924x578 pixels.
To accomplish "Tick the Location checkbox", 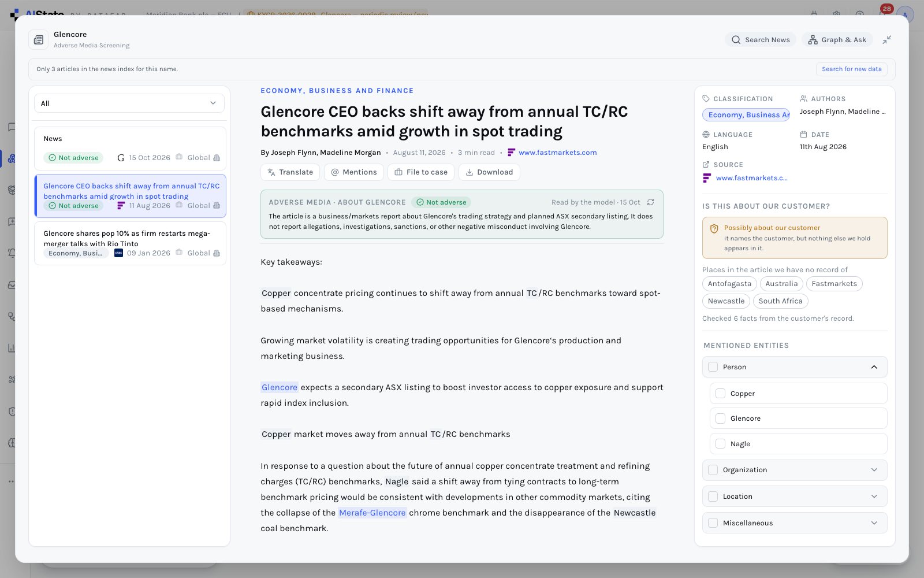I will click(713, 497).
